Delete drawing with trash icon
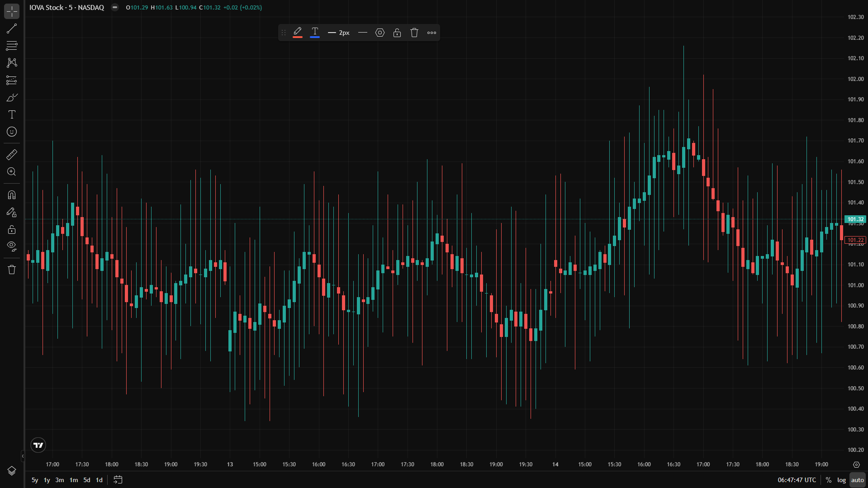 click(414, 32)
